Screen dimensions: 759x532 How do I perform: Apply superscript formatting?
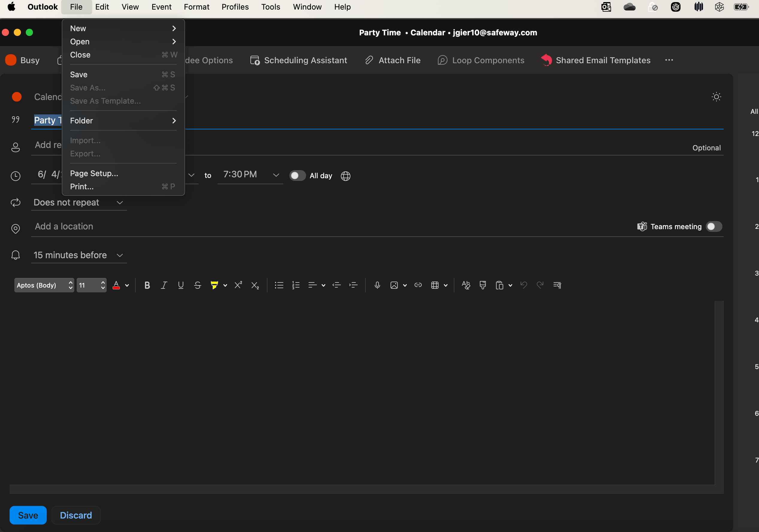point(238,285)
